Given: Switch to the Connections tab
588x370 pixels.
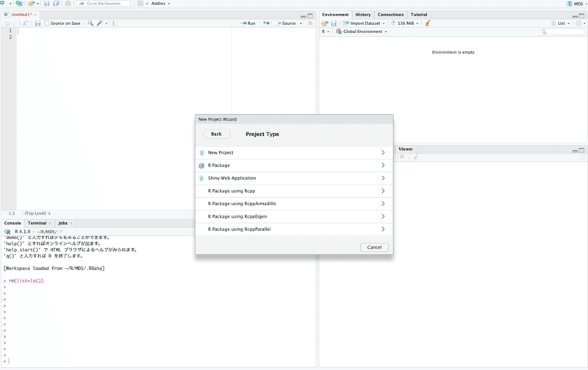Looking at the screenshot, I should click(x=390, y=15).
